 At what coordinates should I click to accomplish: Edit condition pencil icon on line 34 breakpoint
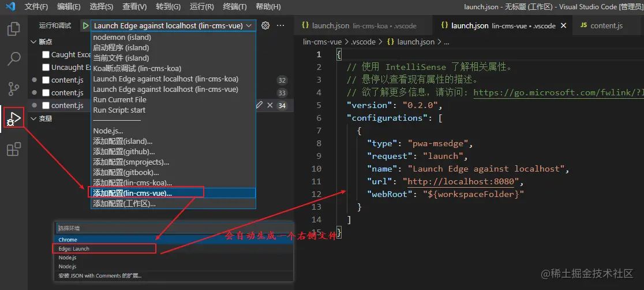coord(259,105)
